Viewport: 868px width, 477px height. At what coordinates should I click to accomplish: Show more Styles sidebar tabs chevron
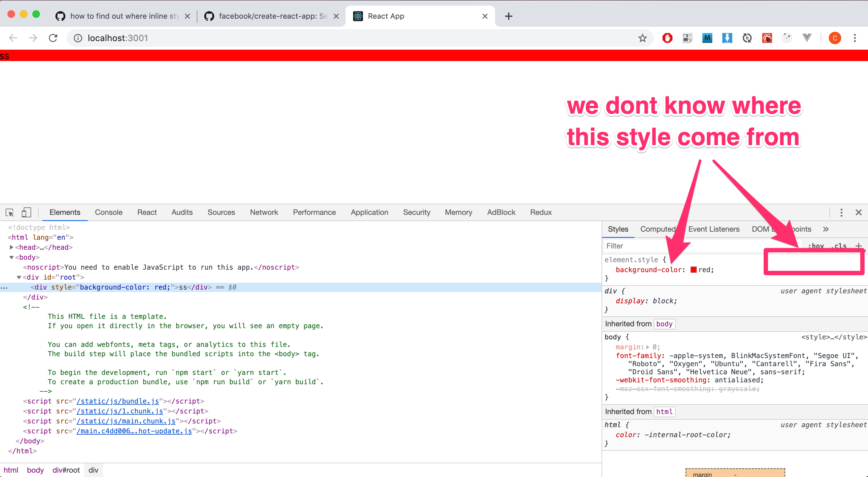pos(826,229)
